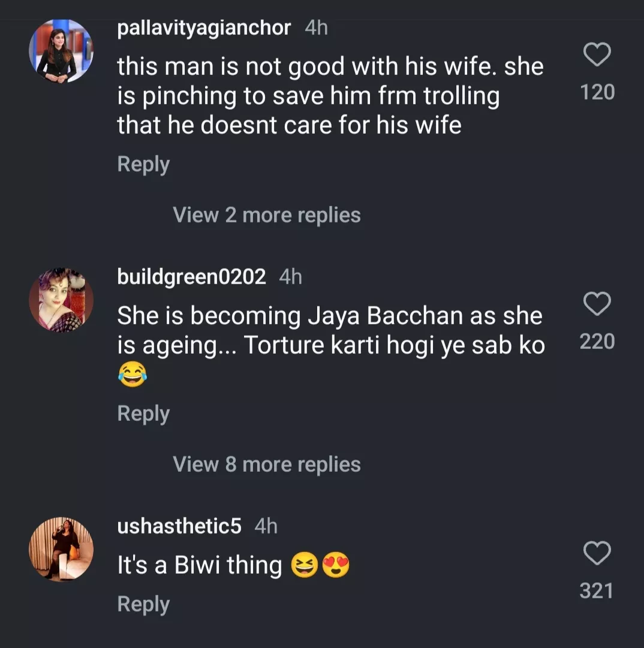The height and width of the screenshot is (648, 644).
Task: Like pallavityagianchor's comment using the heart icon
Action: (597, 55)
